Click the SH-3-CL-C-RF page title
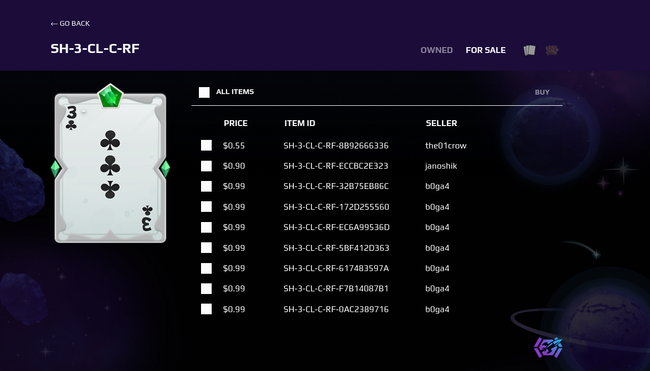The height and width of the screenshot is (371, 650). [x=95, y=48]
